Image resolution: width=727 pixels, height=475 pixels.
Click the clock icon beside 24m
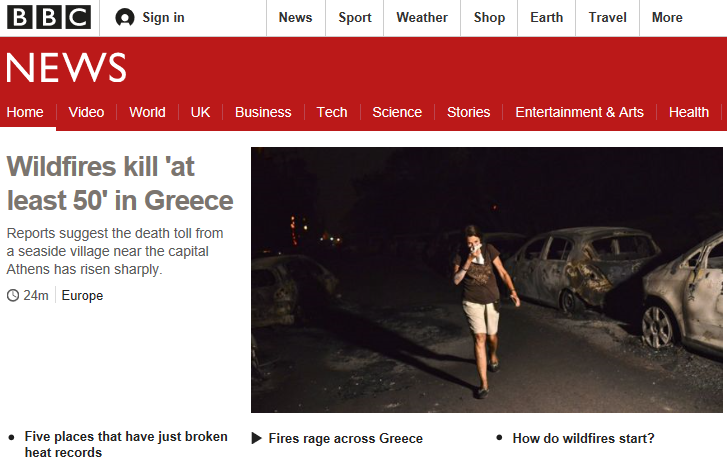click(13, 296)
